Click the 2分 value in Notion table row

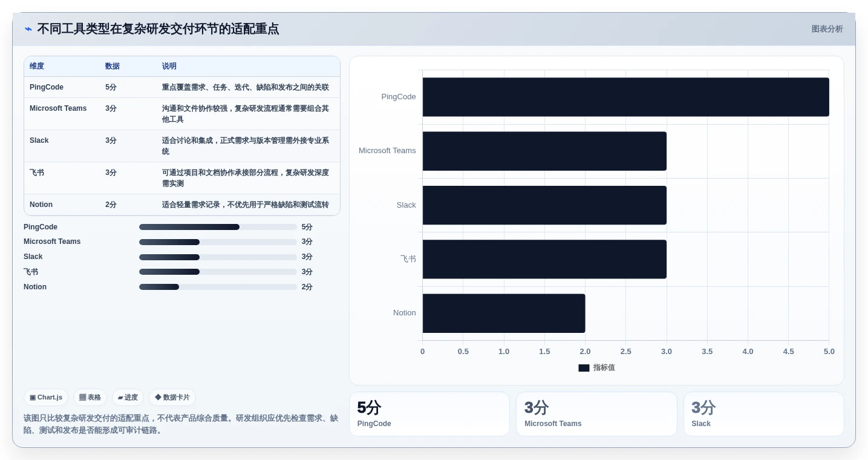[x=111, y=205]
